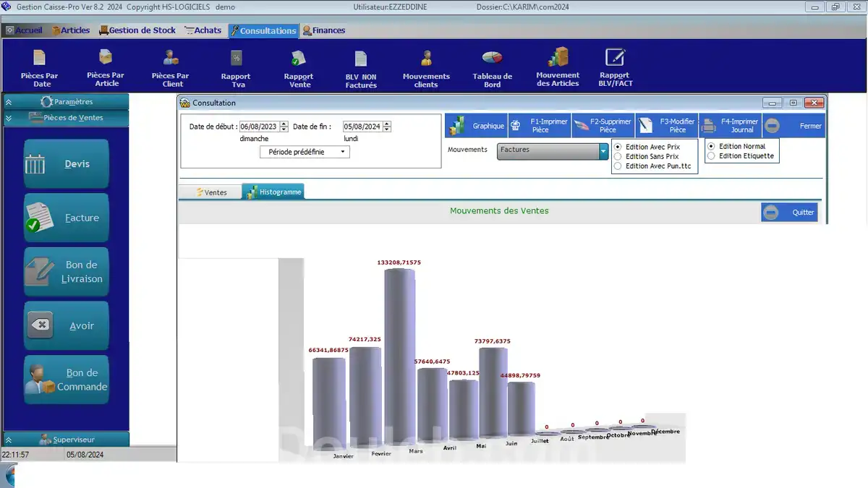This screenshot has width=868, height=488.
Task: Click the Devis sidebar button
Action: (66, 163)
